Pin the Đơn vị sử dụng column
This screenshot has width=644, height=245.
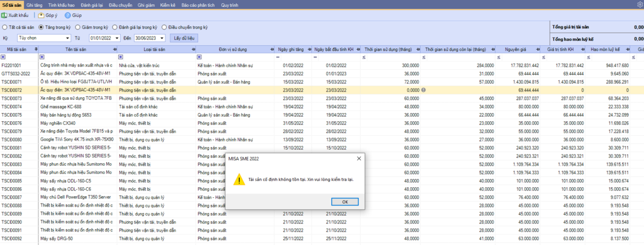[x=272, y=49]
